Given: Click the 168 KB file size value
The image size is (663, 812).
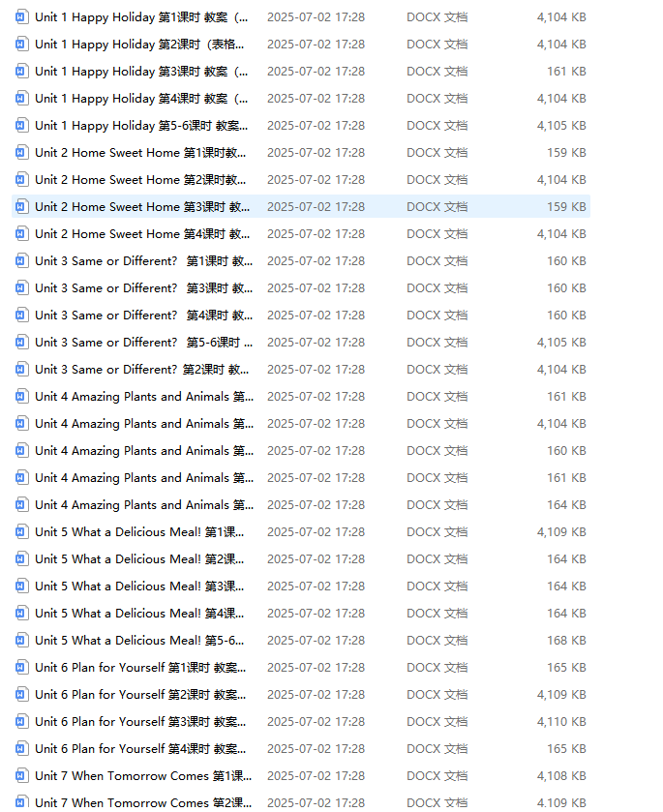Looking at the screenshot, I should (x=566, y=641).
